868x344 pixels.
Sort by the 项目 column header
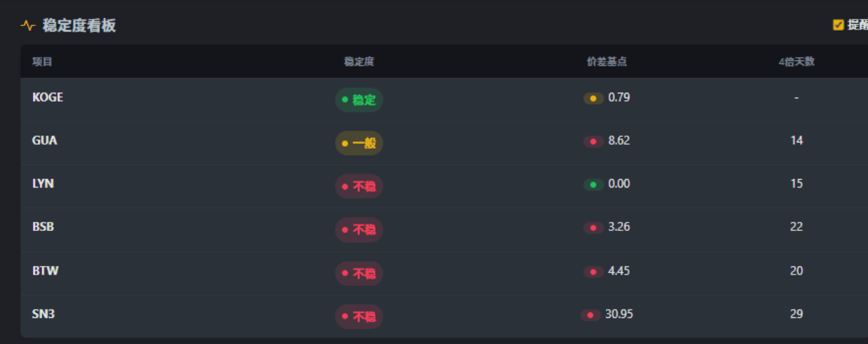[42, 62]
